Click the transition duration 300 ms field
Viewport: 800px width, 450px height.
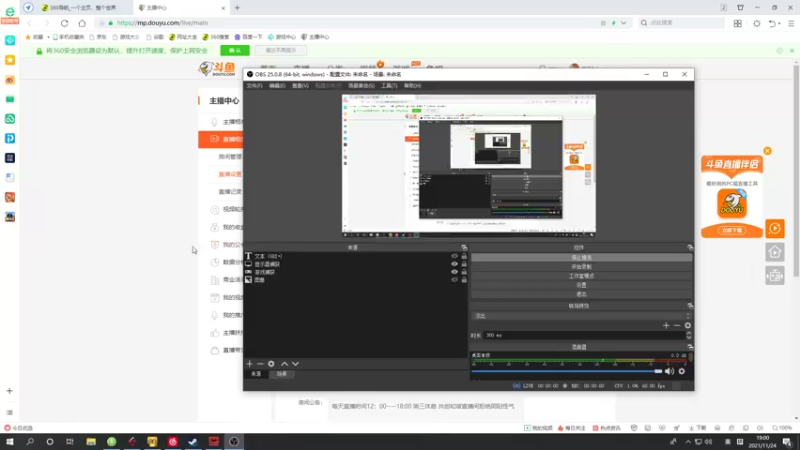click(x=583, y=335)
